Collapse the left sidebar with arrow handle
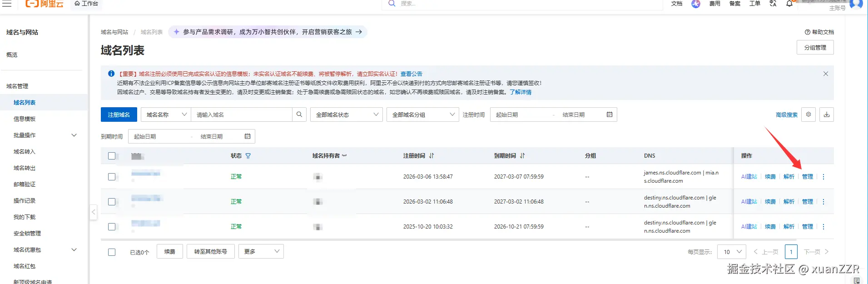Screen dimensions: 868x284 click(x=94, y=212)
